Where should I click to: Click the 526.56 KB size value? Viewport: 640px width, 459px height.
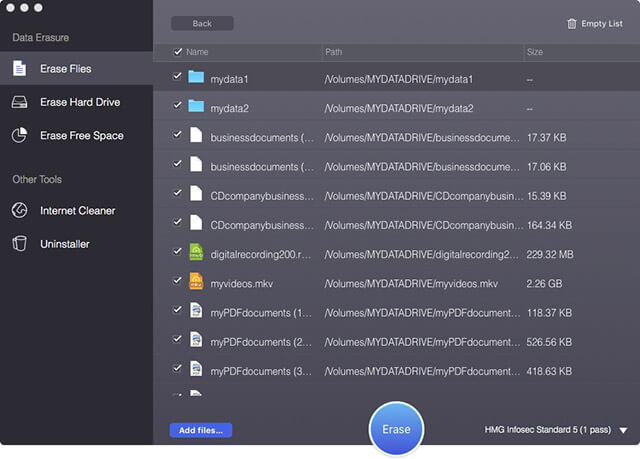pyautogui.click(x=549, y=342)
